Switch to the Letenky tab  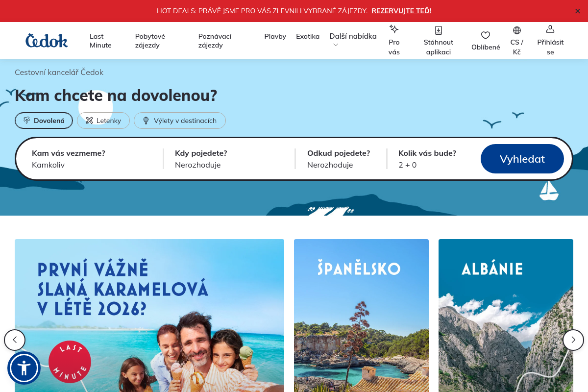tap(103, 121)
